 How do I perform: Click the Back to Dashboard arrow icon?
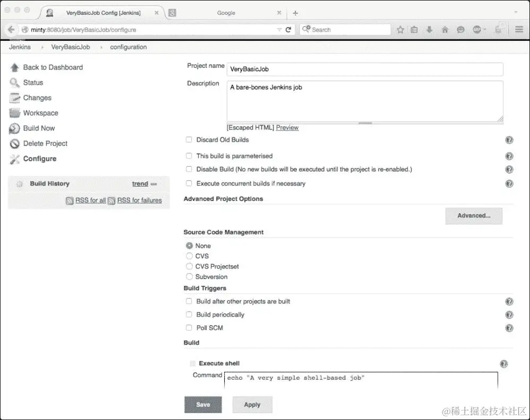[x=14, y=68]
